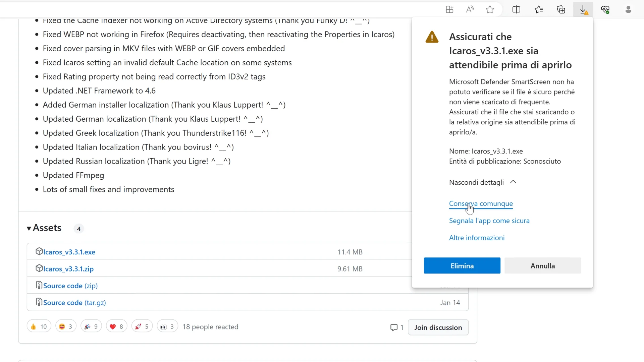Add this page to favorites with the star
Screen dimensions: 644x362
490,9
